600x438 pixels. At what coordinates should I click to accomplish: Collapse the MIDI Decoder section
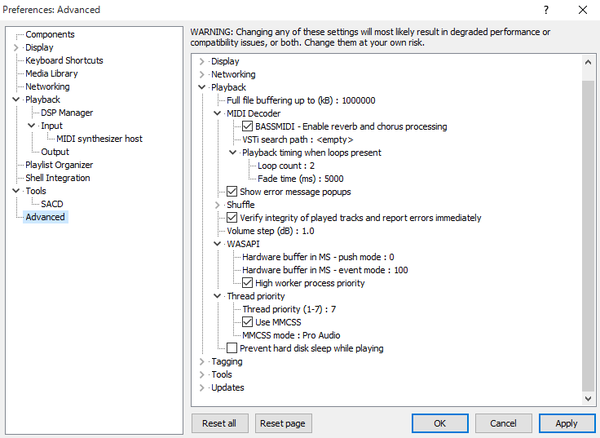[x=217, y=113]
